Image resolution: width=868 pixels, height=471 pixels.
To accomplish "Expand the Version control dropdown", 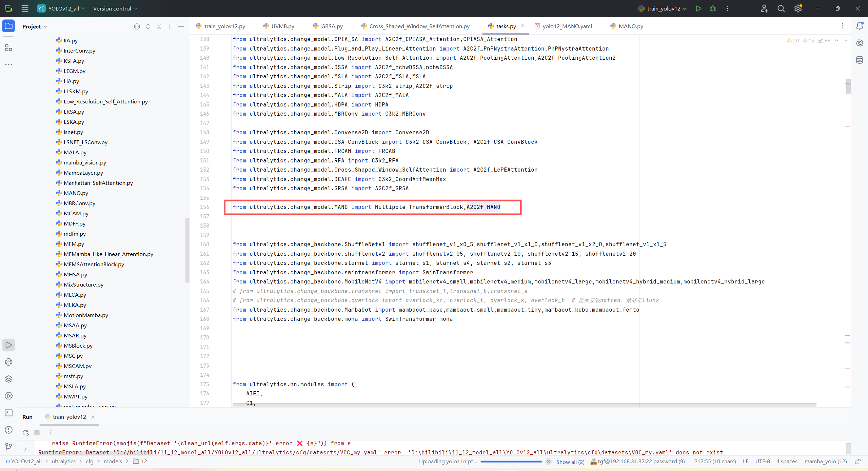I will [115, 8].
